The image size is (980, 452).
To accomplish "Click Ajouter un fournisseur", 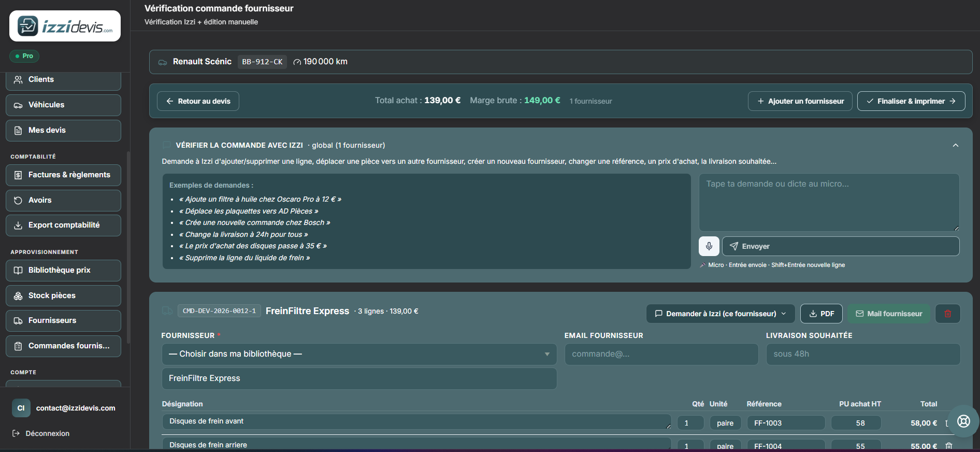I will [x=800, y=101].
